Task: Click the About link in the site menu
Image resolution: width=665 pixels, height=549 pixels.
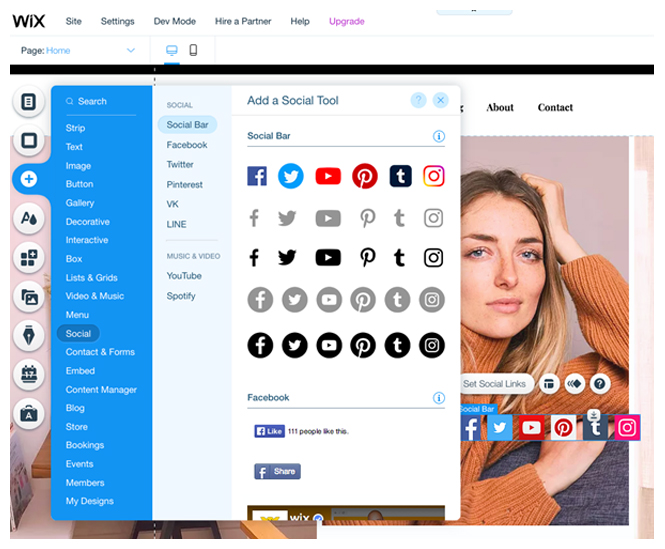Action: click(500, 108)
